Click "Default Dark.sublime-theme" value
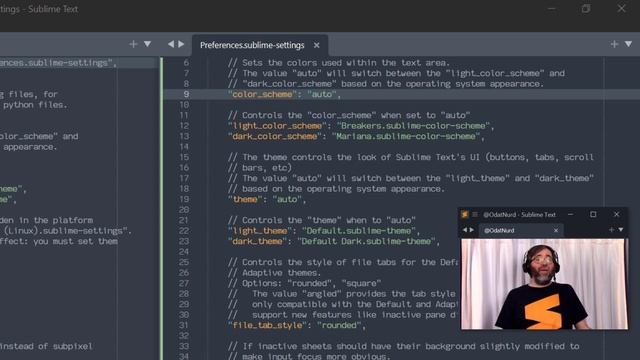Viewport: 640px width, 360px height. [366, 241]
